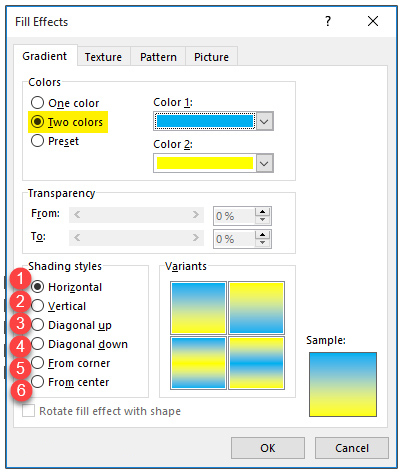Select the top-right yellow-to-blue variant

256,308
